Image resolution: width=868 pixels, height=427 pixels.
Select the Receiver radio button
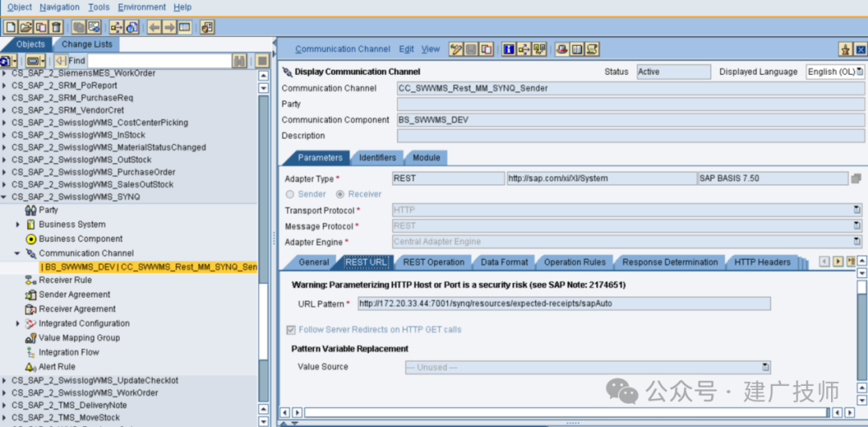340,195
